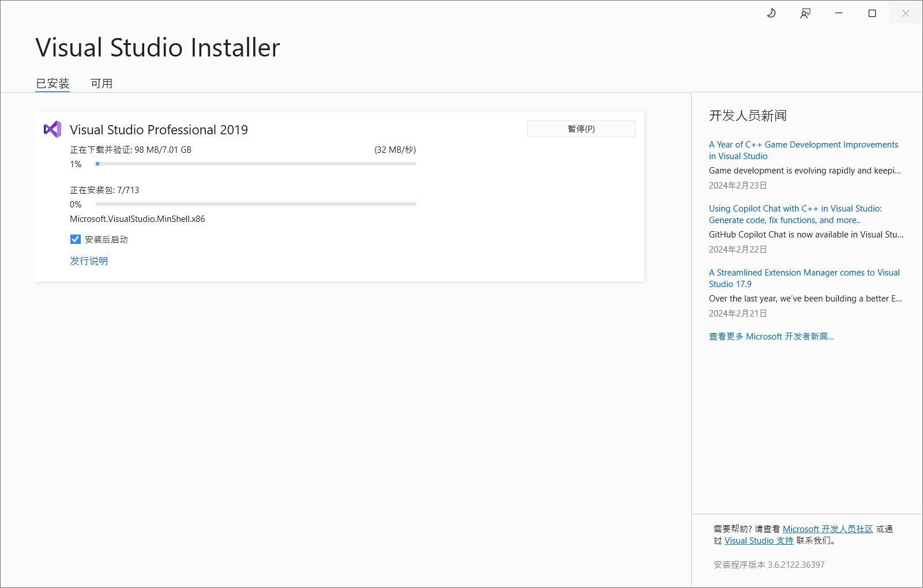Image resolution: width=923 pixels, height=588 pixels.
Task: Pause the installation with 暂停(P)
Action: point(580,129)
